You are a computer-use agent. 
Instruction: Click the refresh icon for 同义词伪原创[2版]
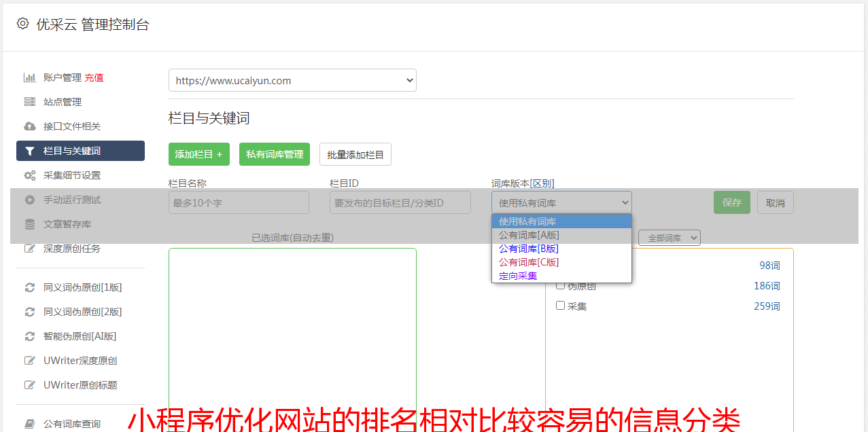[x=30, y=312]
